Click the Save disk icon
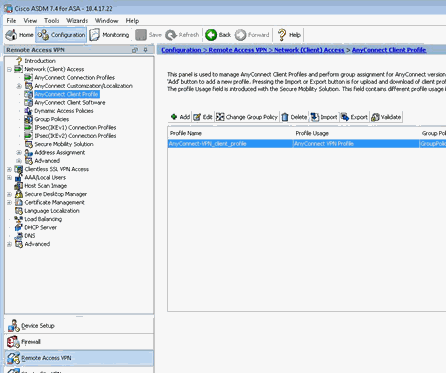Viewport: 446px width, 373px height. click(x=141, y=35)
